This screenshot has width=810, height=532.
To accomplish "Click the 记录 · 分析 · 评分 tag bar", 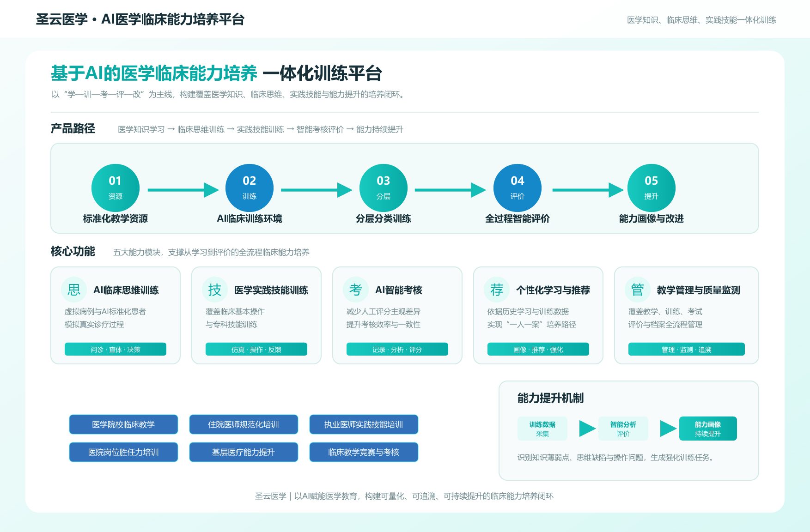I will tap(397, 349).
